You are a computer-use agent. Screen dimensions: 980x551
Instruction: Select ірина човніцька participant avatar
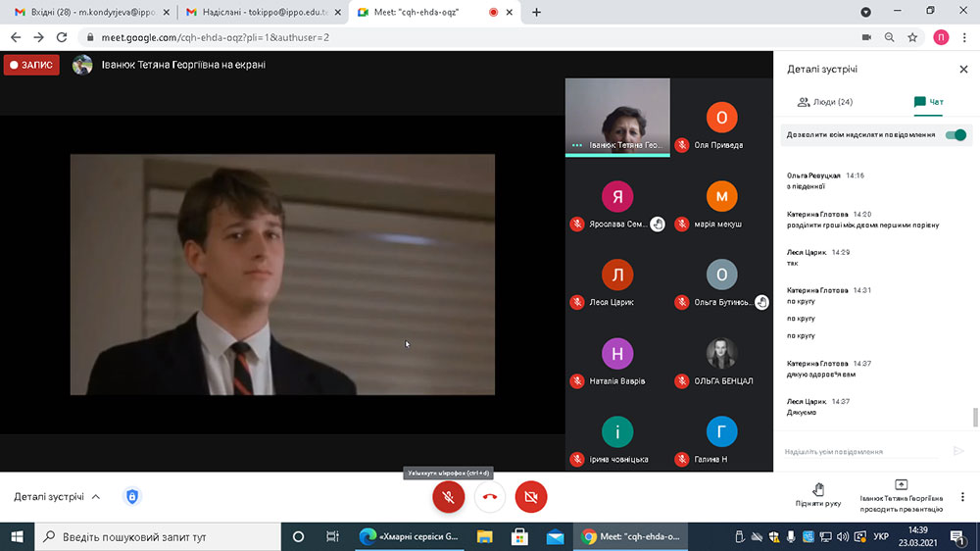(x=616, y=431)
